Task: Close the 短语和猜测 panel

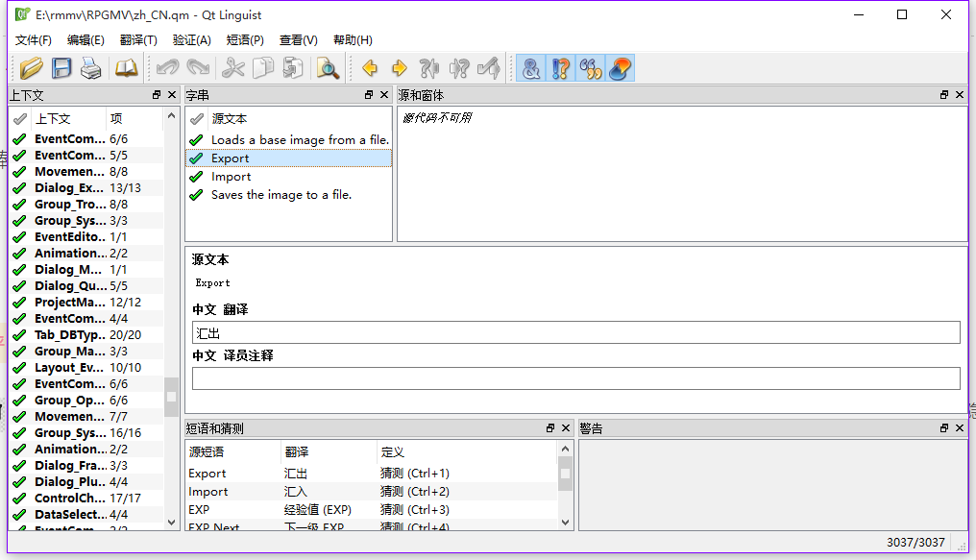Action: (566, 428)
